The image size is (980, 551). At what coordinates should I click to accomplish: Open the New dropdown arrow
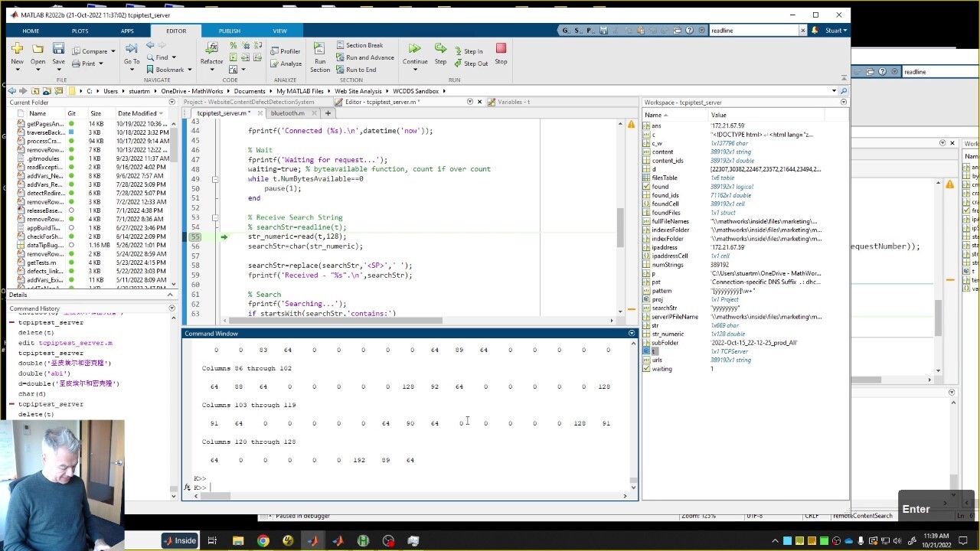point(17,70)
